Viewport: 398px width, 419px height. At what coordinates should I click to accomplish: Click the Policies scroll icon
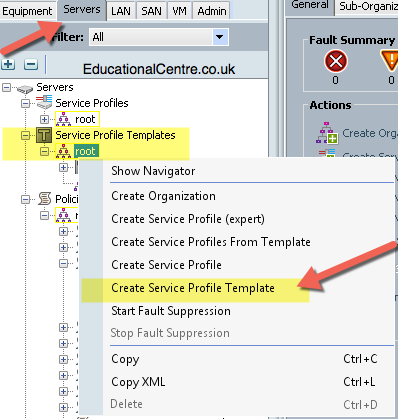[44, 199]
